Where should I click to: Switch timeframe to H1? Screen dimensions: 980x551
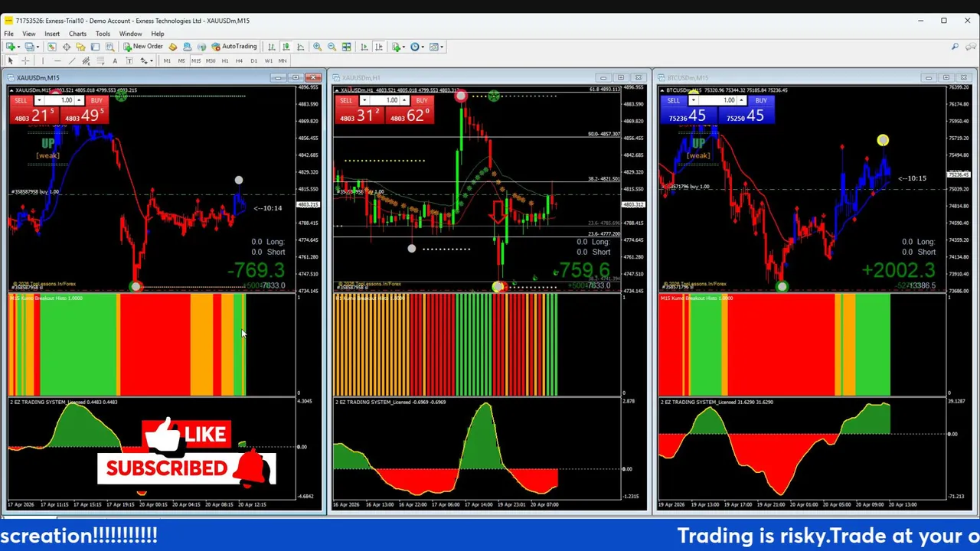[x=225, y=61]
